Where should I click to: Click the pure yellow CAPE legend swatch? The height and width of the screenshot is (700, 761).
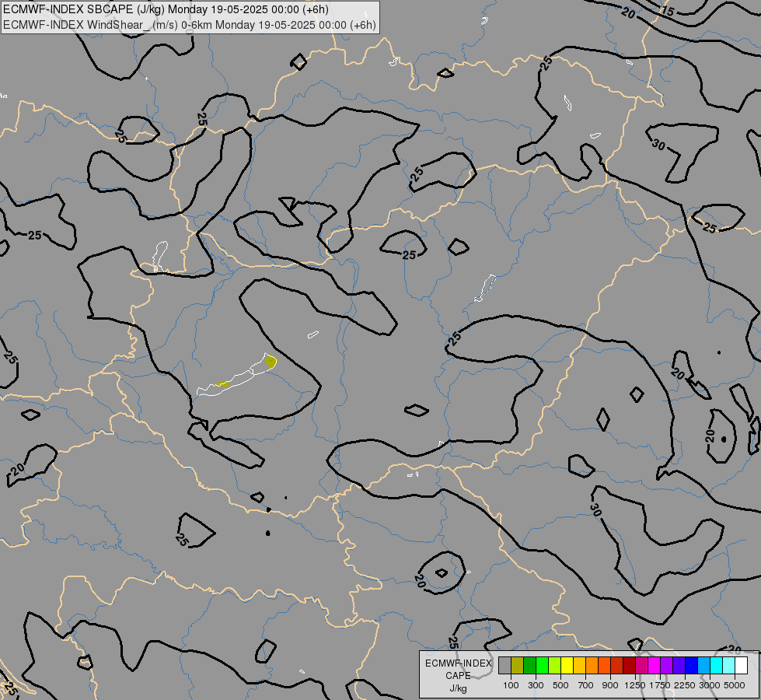coord(567,666)
